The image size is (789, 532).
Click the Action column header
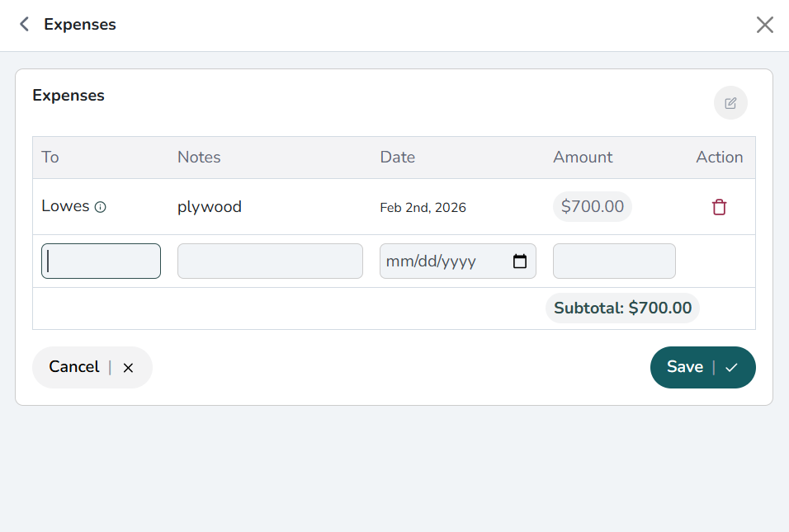pos(720,158)
